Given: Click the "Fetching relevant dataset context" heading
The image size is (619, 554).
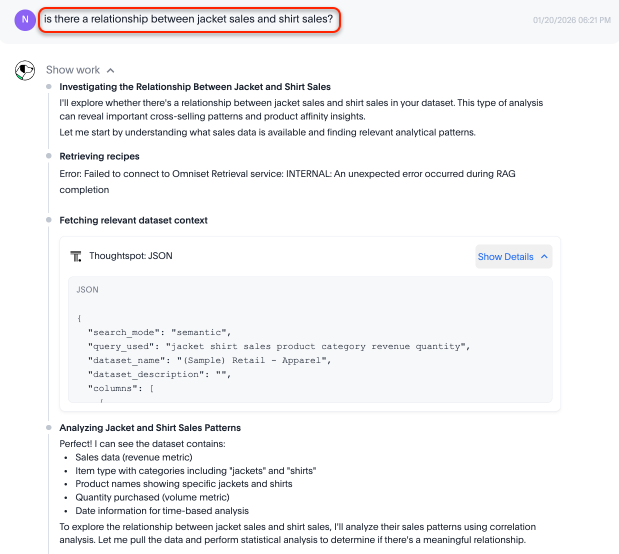Looking at the screenshot, I should (133, 220).
